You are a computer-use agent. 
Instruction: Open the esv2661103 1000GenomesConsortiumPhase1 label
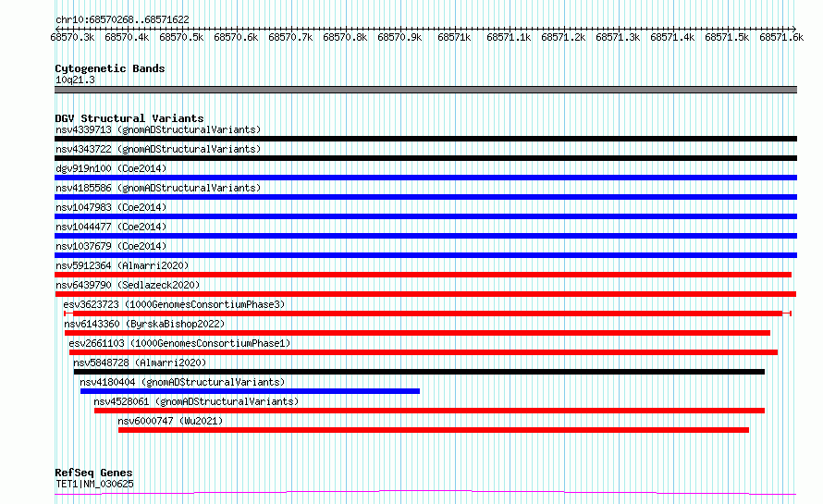179,343
